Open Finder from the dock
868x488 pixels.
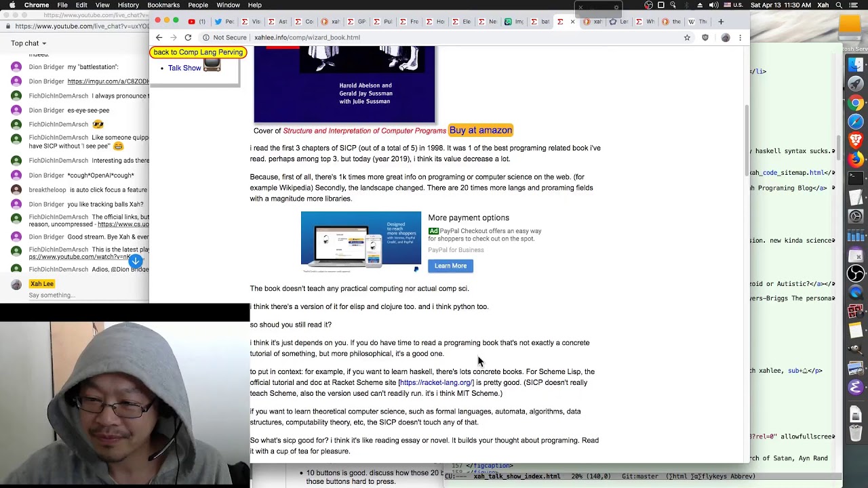click(x=856, y=64)
